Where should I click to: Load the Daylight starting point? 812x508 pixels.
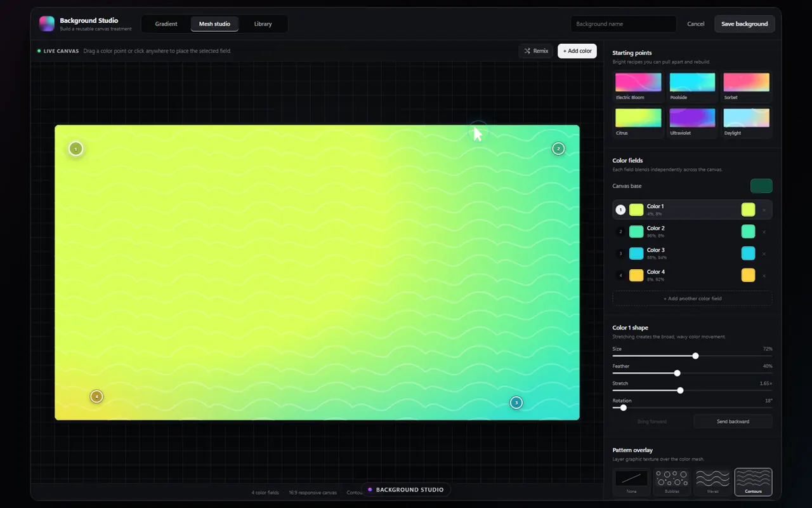746,122
